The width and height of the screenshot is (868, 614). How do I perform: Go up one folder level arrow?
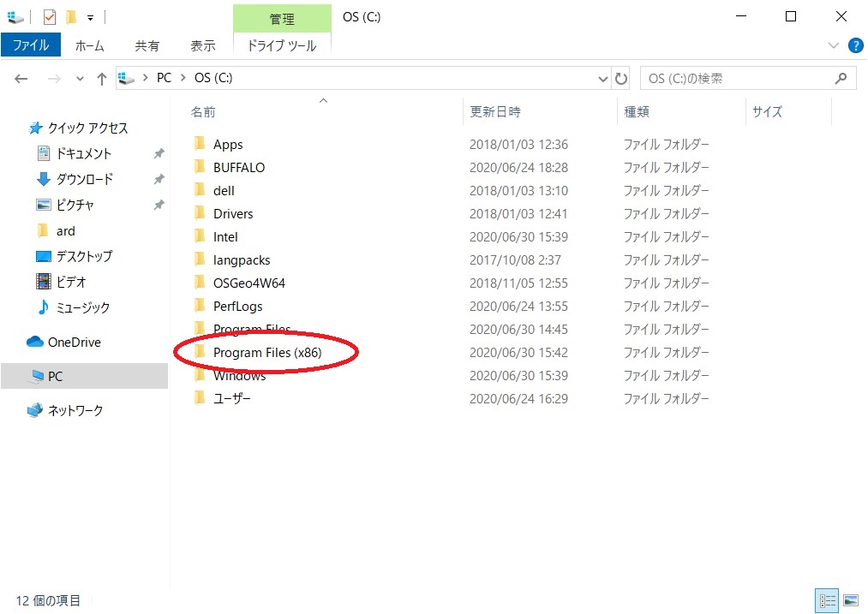click(102, 79)
